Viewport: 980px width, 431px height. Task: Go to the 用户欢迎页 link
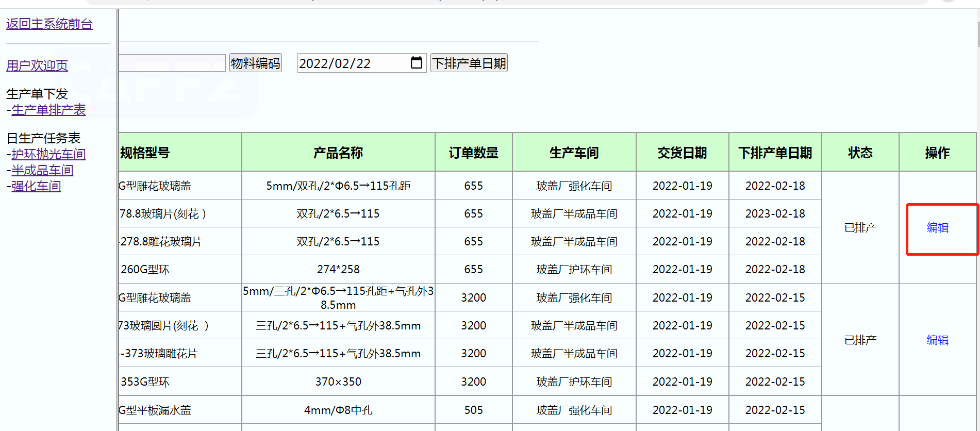click(37, 65)
